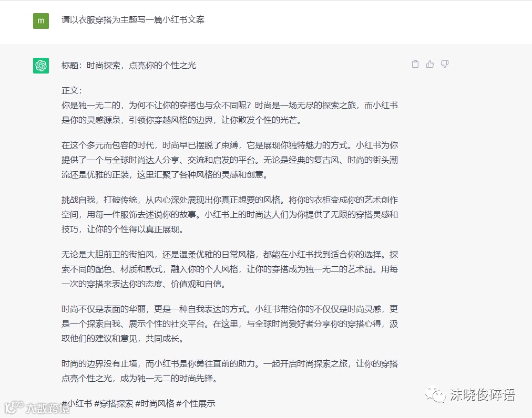Click the ChatGPT logo avatar
The image size is (532, 418).
pyautogui.click(x=40, y=66)
